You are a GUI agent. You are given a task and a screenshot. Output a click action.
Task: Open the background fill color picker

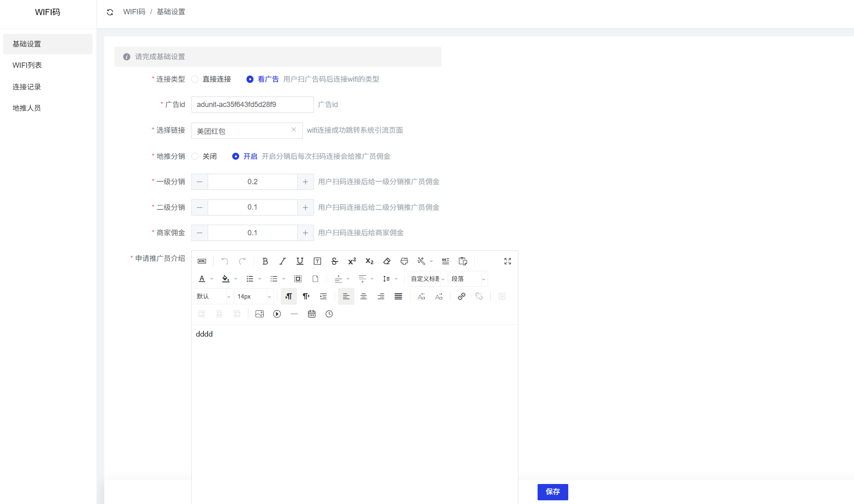pos(225,279)
